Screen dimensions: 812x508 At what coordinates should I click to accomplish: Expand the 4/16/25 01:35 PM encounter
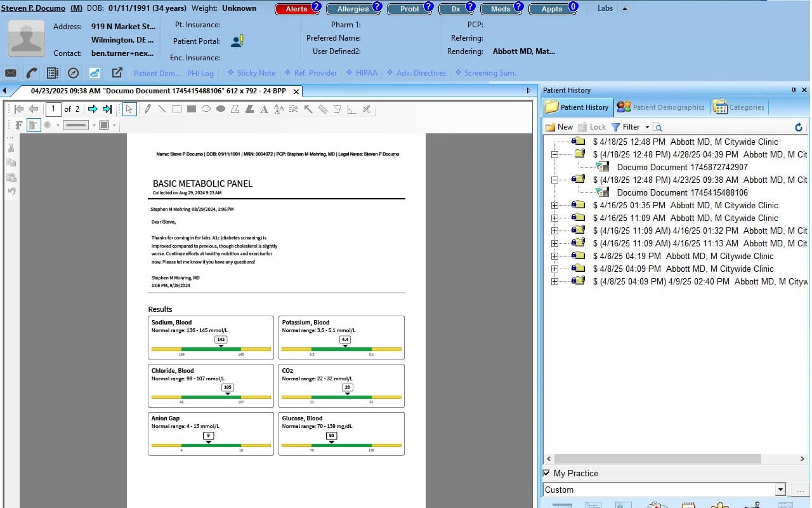click(554, 205)
